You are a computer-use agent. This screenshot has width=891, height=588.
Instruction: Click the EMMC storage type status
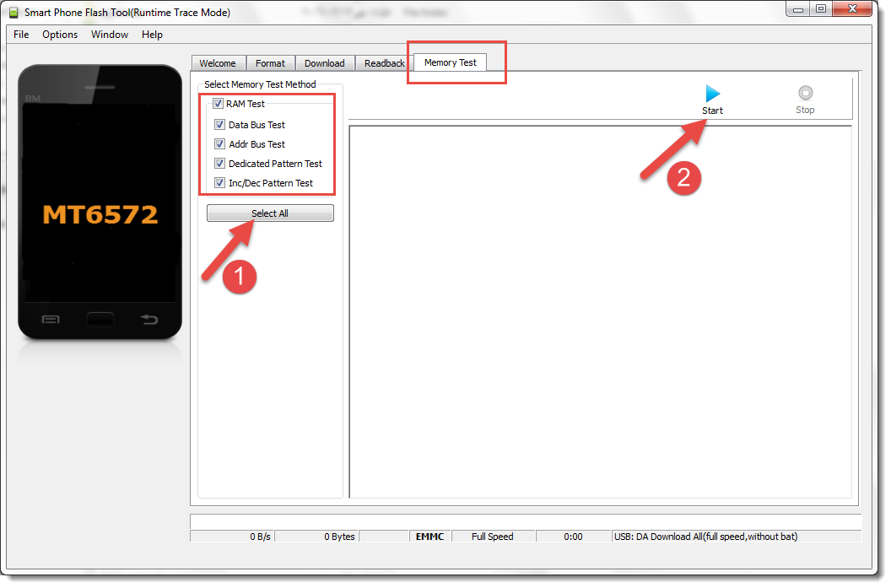(430, 537)
